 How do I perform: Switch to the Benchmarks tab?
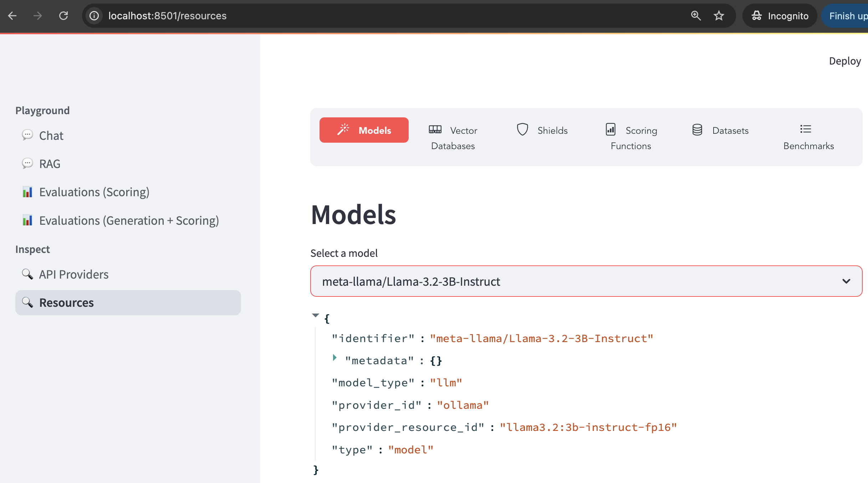pos(808,138)
